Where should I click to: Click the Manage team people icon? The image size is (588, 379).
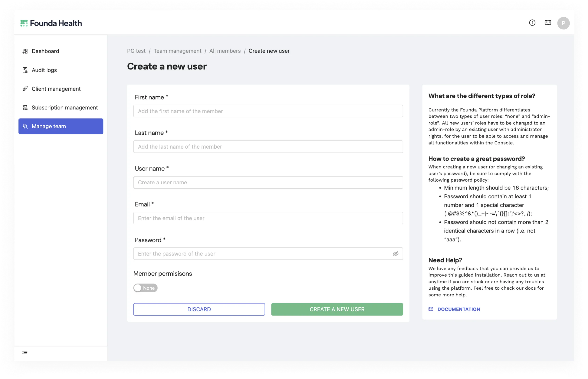[25, 127]
